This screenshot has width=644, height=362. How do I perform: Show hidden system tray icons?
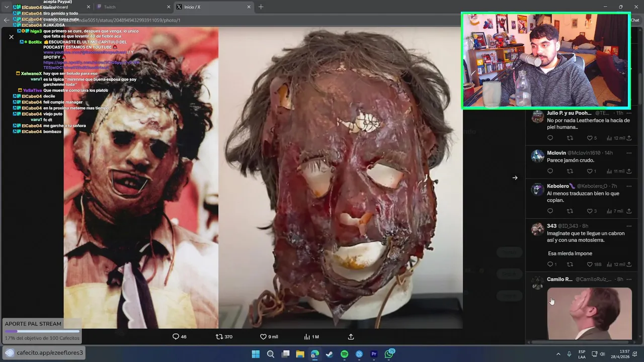coord(558,354)
